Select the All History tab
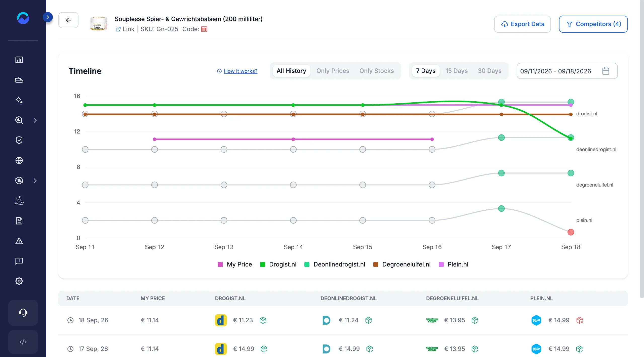 [x=291, y=71]
